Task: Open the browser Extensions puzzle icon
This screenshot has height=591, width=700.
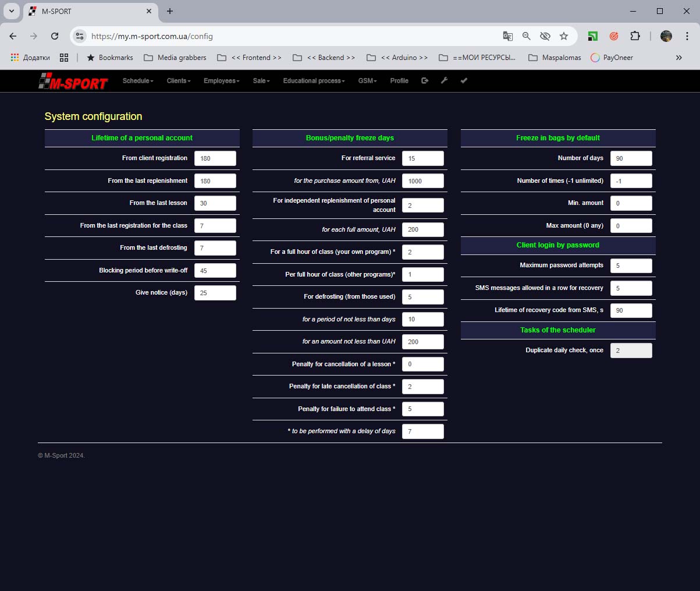Action: [635, 36]
